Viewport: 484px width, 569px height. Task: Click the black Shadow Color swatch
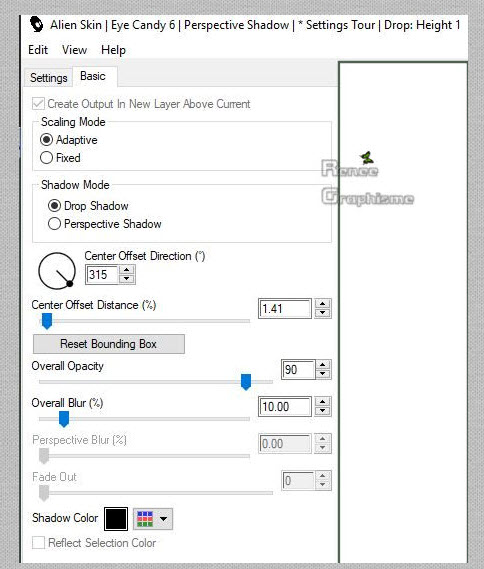click(116, 519)
